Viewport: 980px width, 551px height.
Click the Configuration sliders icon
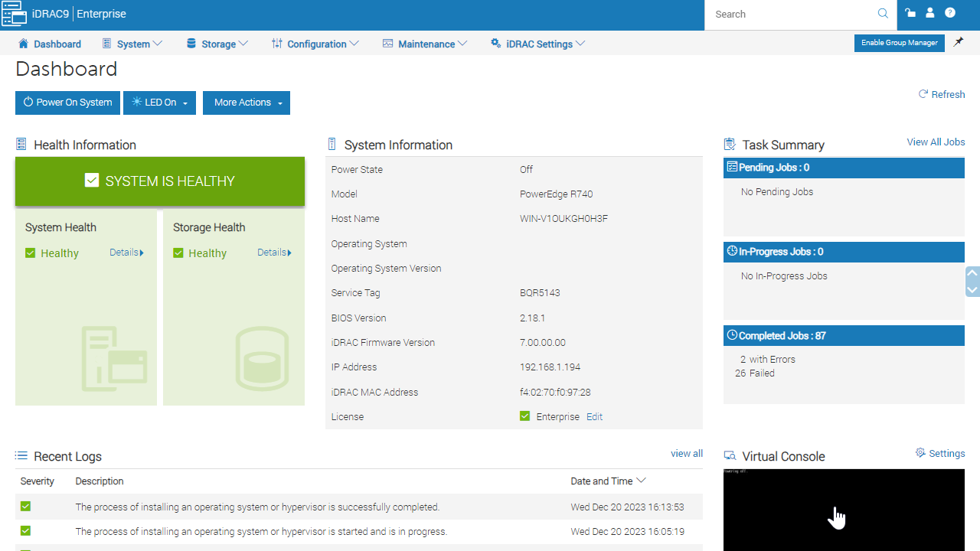pos(277,44)
